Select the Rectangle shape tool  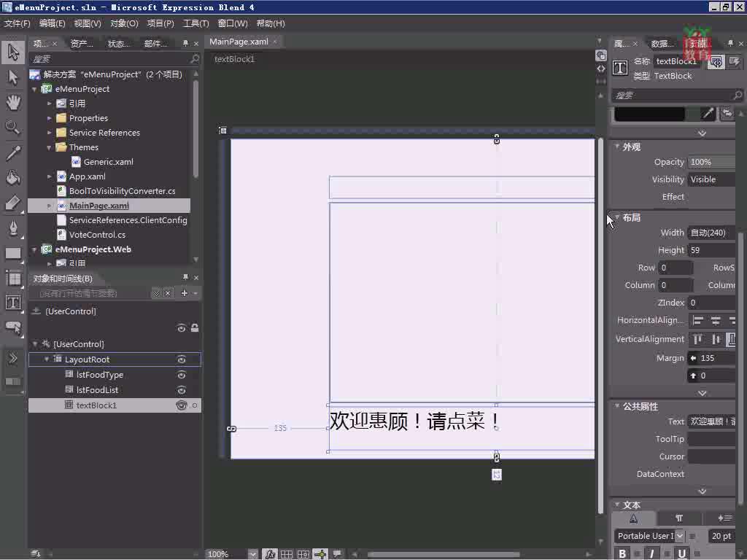coord(13,253)
